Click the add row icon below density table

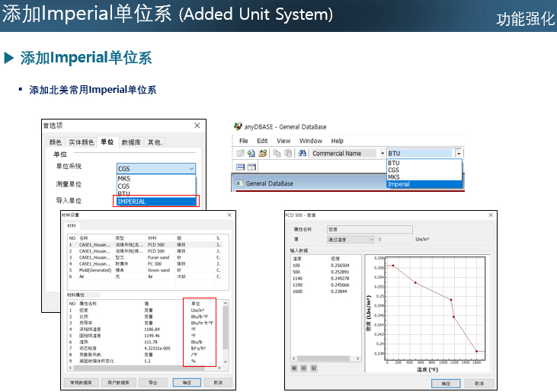pyautogui.click(x=294, y=368)
